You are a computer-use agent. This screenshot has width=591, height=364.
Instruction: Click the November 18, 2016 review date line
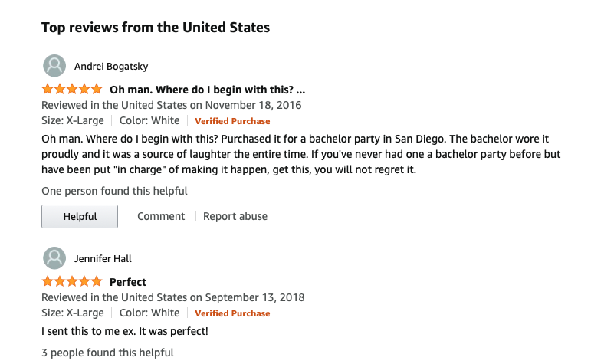(171, 105)
